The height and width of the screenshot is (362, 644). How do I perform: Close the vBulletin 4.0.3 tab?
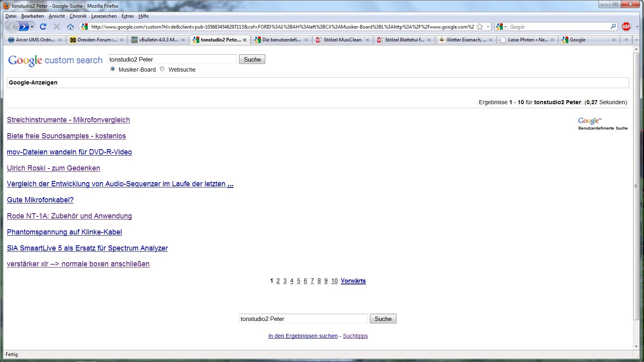(x=183, y=40)
